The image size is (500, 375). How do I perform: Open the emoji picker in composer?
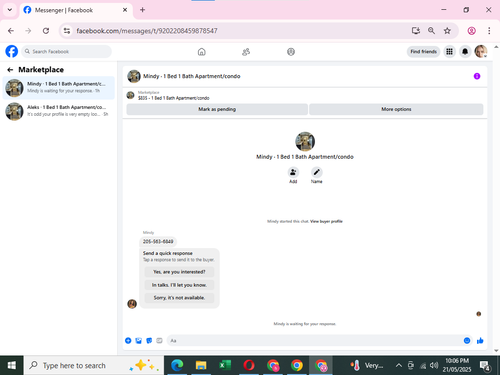(467, 340)
